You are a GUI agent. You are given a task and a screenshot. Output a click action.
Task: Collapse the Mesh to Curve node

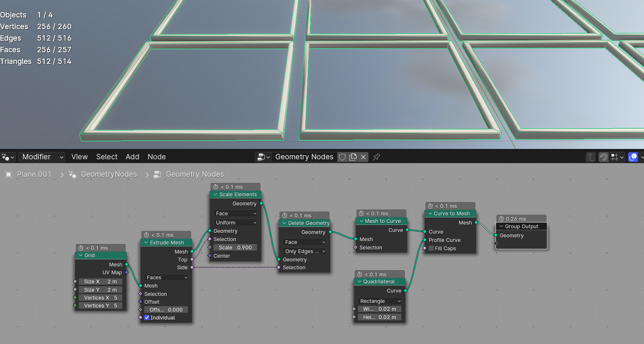[361, 221]
